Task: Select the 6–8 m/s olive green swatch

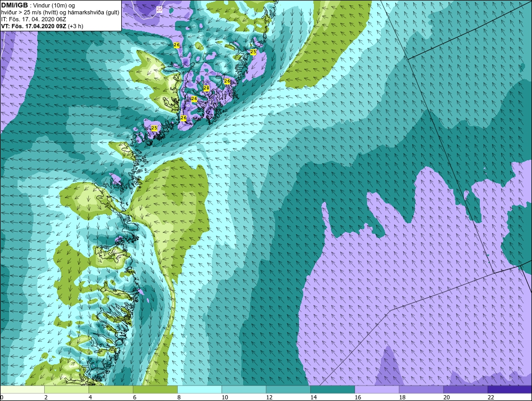Action: coord(155,389)
